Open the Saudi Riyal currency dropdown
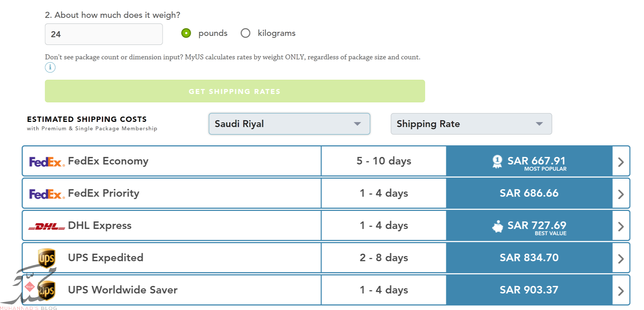 289,124
